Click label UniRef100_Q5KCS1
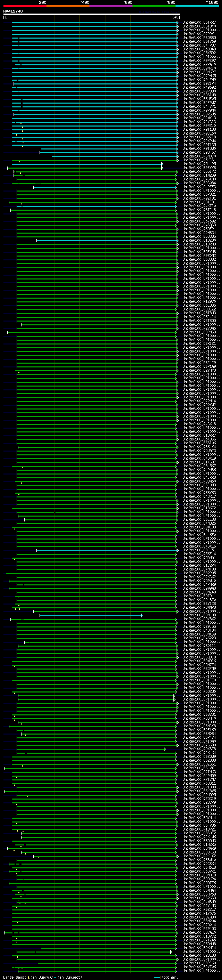 click(199, 160)
